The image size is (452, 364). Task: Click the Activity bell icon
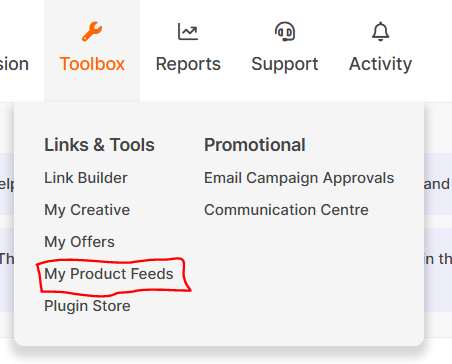pyautogui.click(x=380, y=32)
